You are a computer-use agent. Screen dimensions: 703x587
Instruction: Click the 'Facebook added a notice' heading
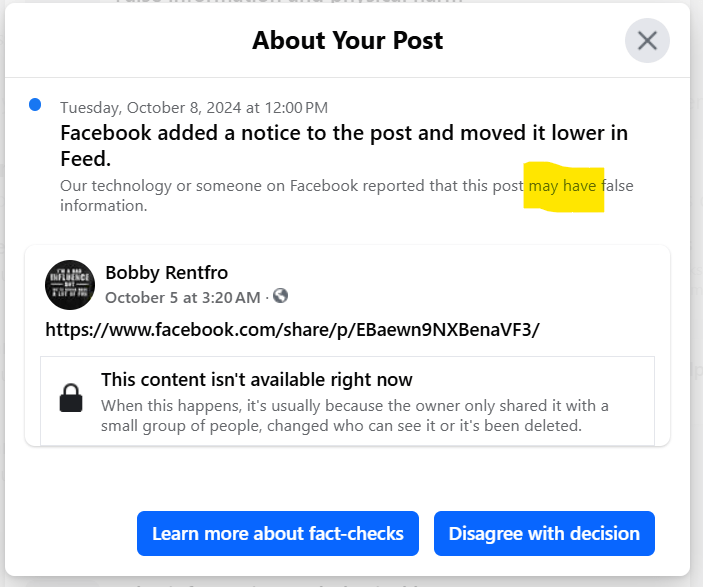coord(343,133)
